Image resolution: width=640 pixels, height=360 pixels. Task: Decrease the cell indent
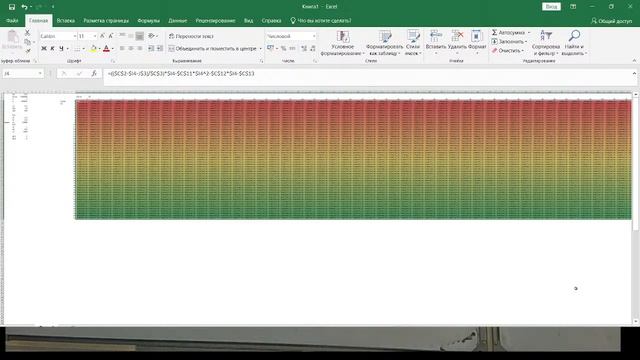[x=151, y=49]
